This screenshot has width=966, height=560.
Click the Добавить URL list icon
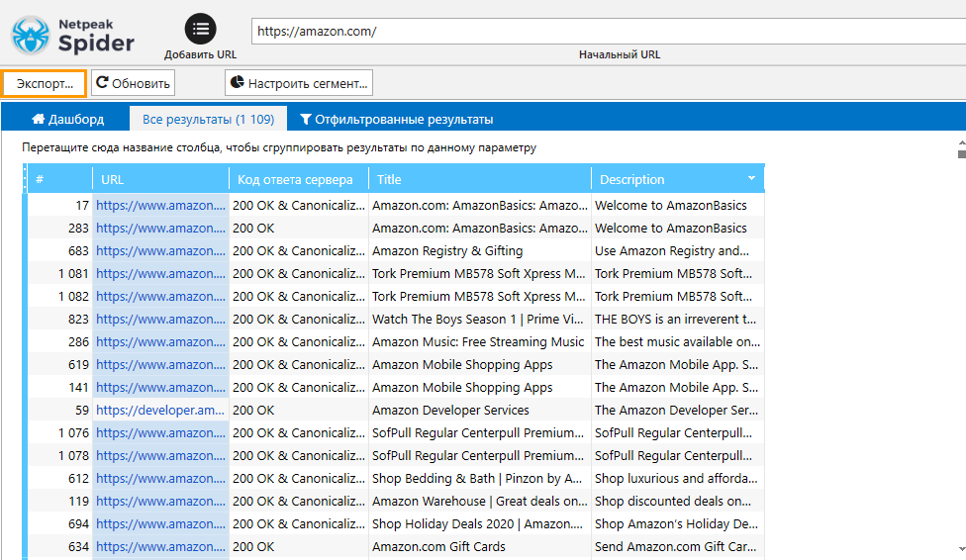click(200, 29)
